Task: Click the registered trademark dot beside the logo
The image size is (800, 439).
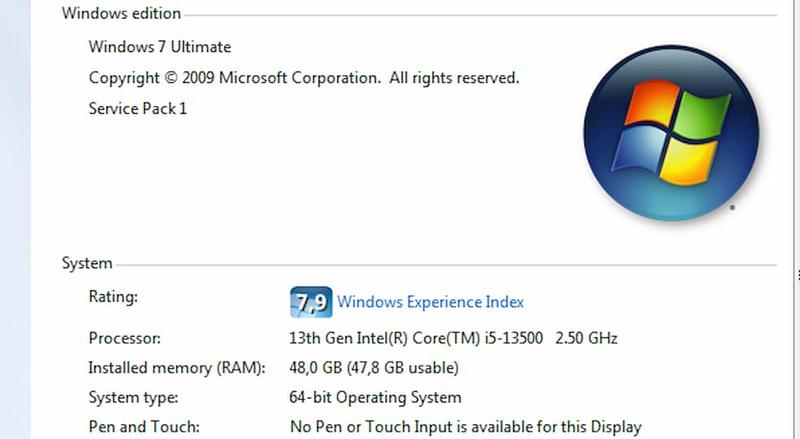Action: (x=733, y=208)
